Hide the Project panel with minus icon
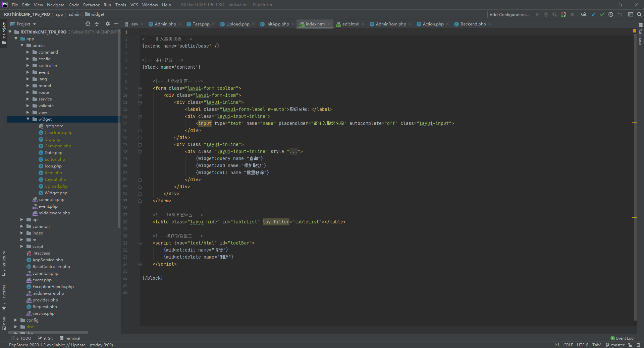The width and height of the screenshot is (644, 348). tap(116, 24)
